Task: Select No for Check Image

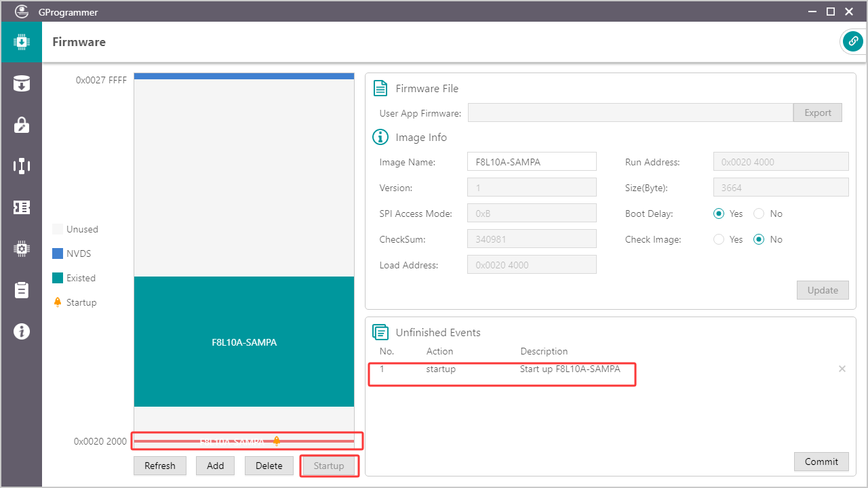Action: 759,239
